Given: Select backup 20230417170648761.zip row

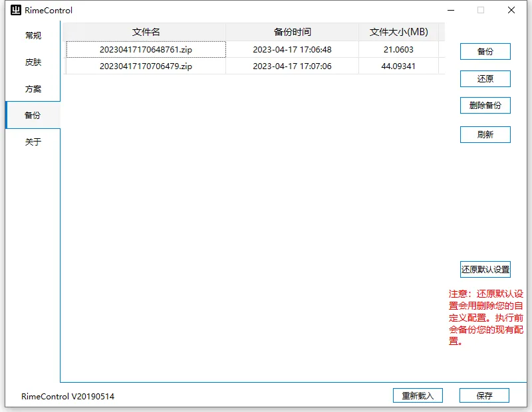Looking at the screenshot, I should (146, 50).
